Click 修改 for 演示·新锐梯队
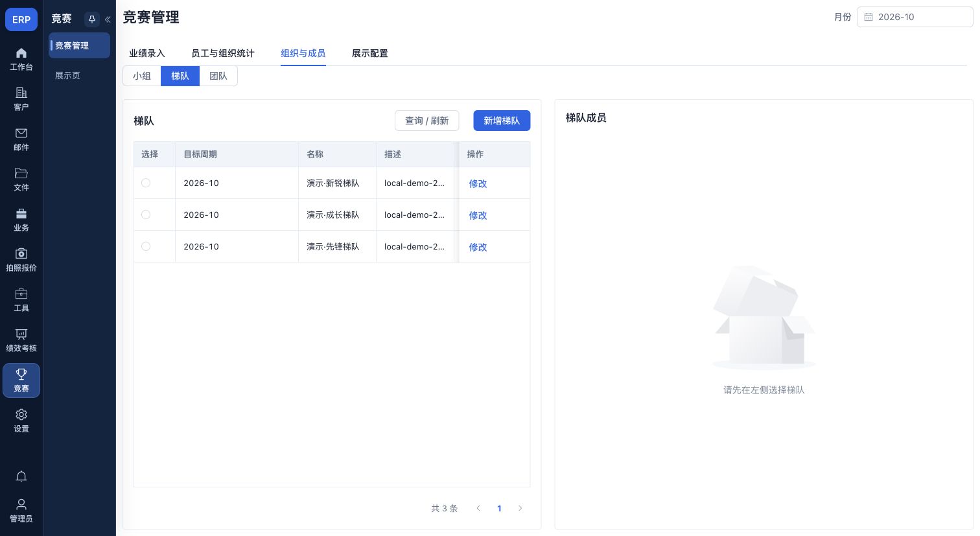980x536 pixels. (478, 183)
